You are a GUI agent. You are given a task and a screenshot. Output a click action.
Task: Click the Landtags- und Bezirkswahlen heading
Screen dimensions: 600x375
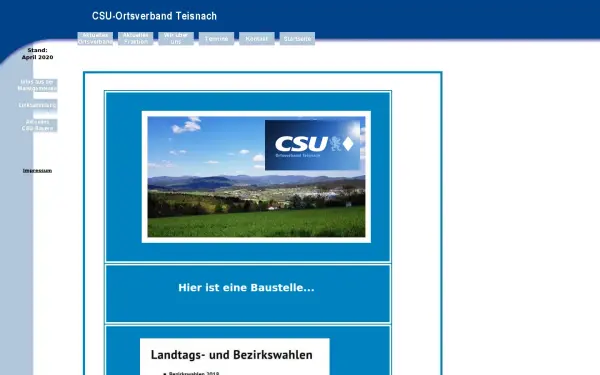click(x=232, y=355)
